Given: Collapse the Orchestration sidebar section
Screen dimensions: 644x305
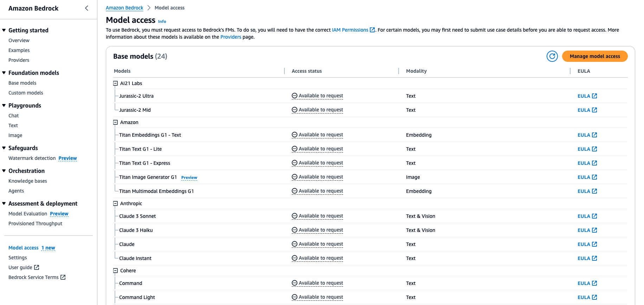Looking at the screenshot, I should click(x=4, y=171).
